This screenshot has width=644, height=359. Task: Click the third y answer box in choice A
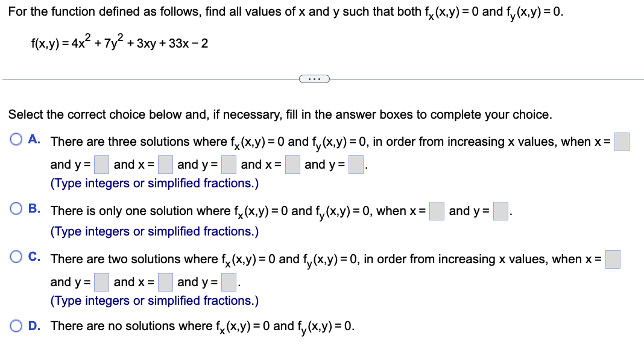(356, 163)
